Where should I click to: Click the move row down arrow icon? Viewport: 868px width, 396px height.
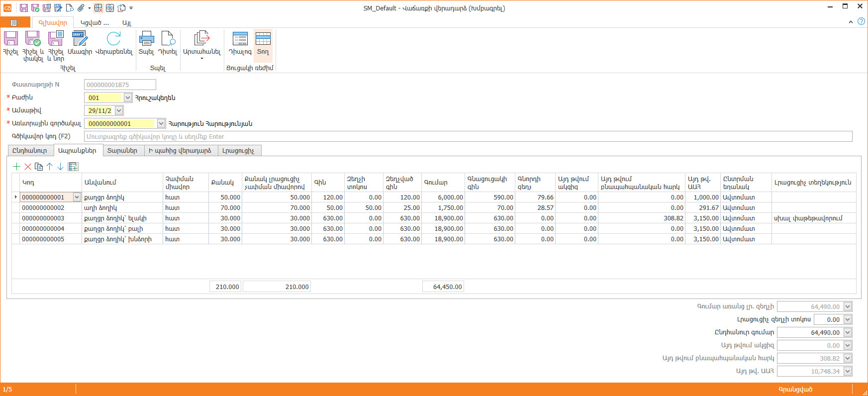(60, 167)
